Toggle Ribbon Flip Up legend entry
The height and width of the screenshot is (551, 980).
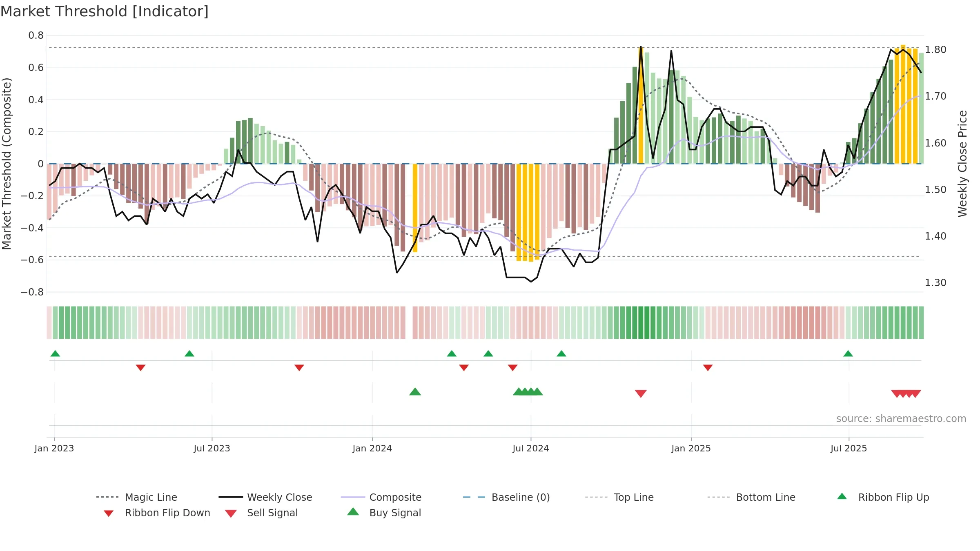pyautogui.click(x=883, y=497)
